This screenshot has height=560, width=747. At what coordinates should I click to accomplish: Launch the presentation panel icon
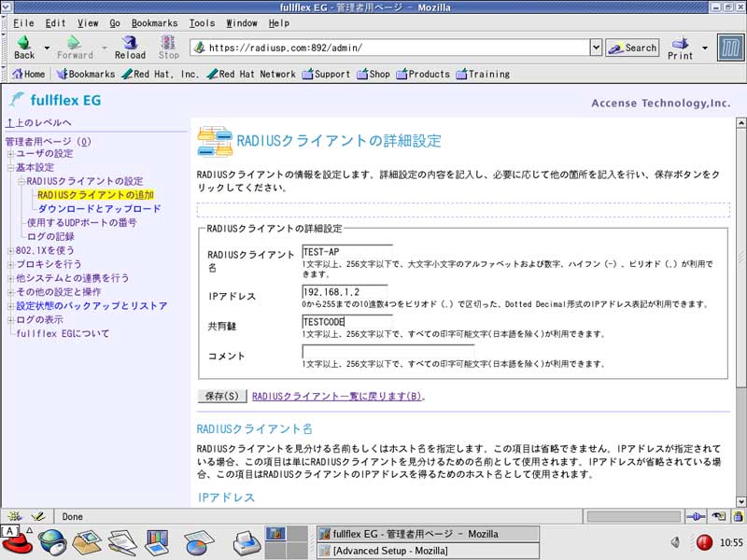pos(157,542)
